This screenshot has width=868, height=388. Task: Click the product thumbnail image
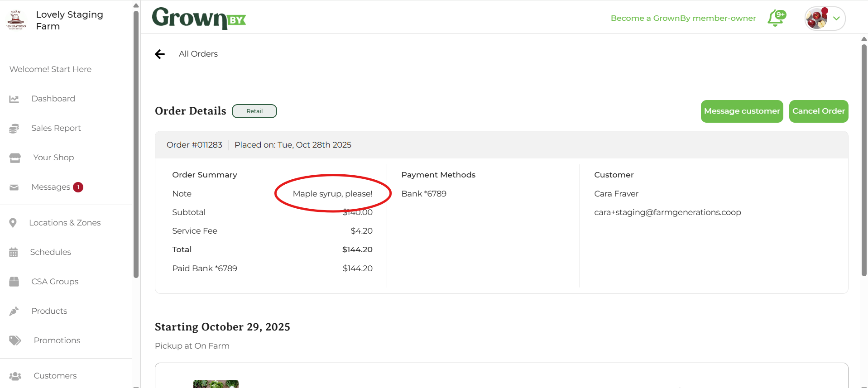[216, 384]
